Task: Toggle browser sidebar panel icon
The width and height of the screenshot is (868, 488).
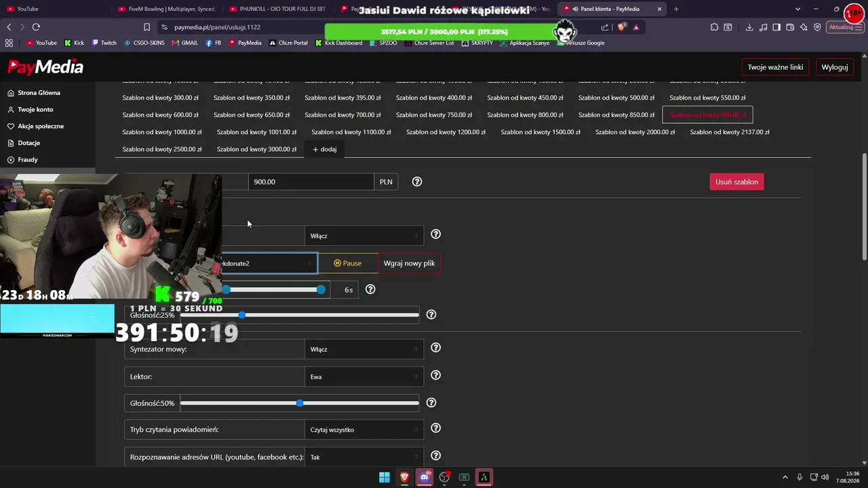Action: [x=776, y=27]
